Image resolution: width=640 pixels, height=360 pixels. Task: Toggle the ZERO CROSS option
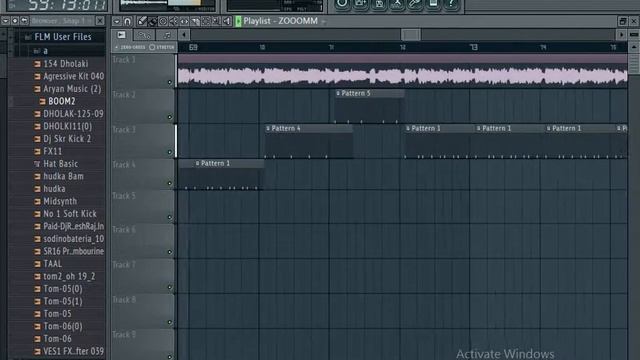tap(130, 47)
